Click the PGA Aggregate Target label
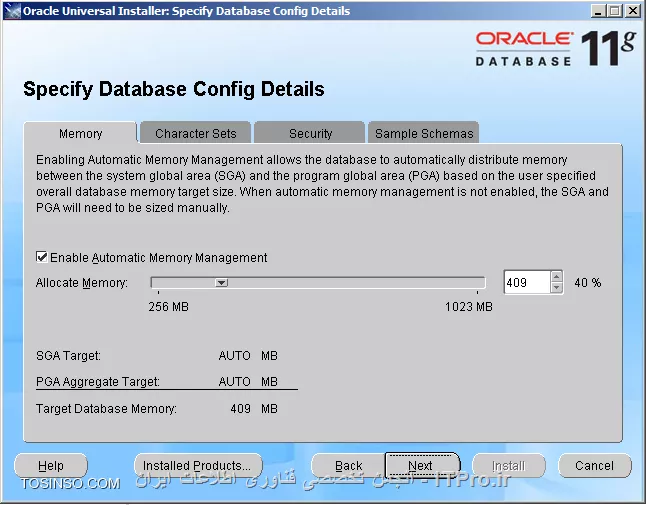Image resolution: width=646 pixels, height=505 pixels. (x=98, y=381)
